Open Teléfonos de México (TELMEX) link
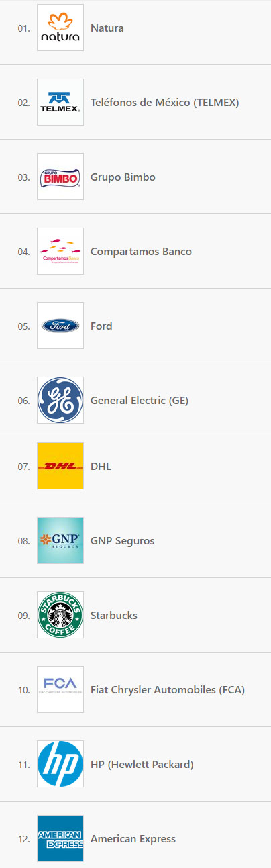The height and width of the screenshot is (868, 271). coord(165,103)
